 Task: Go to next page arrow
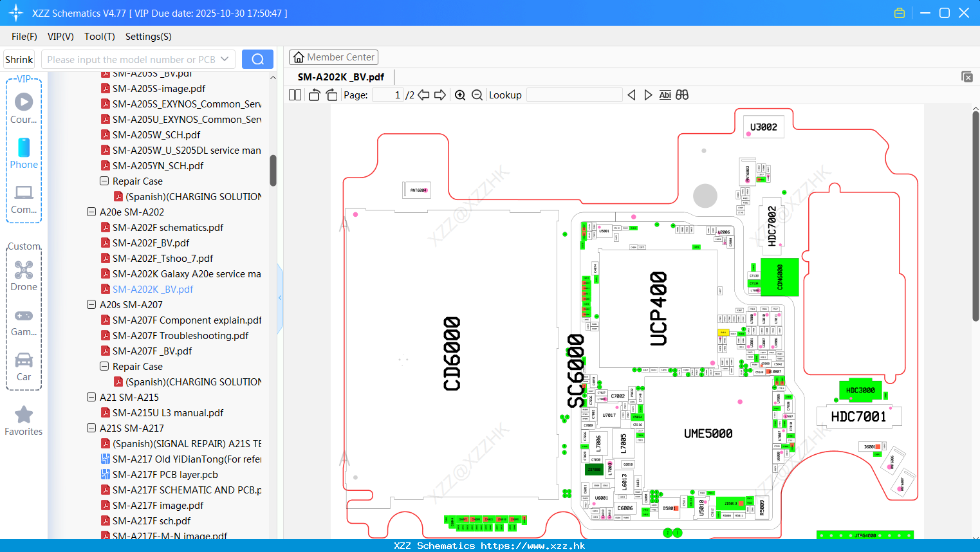[440, 95]
